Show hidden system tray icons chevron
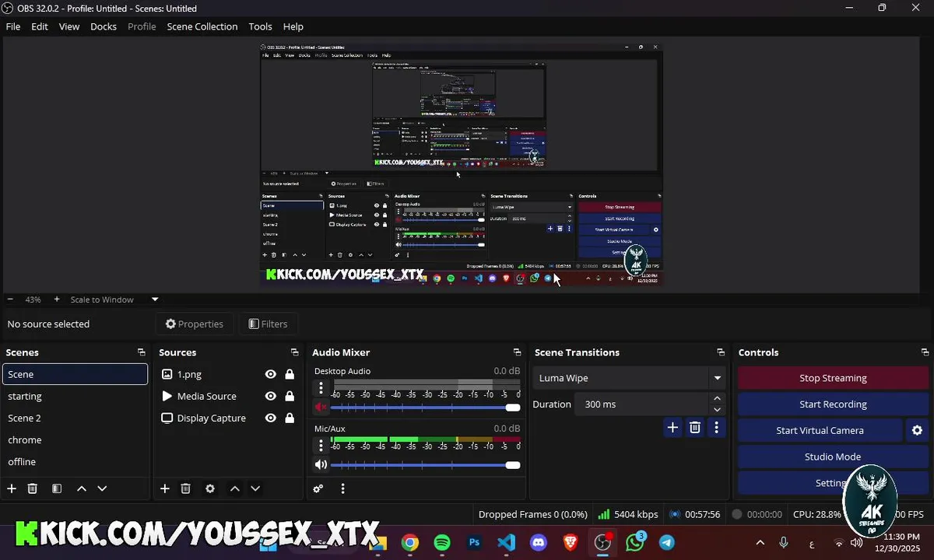934x560 pixels. 760,543
